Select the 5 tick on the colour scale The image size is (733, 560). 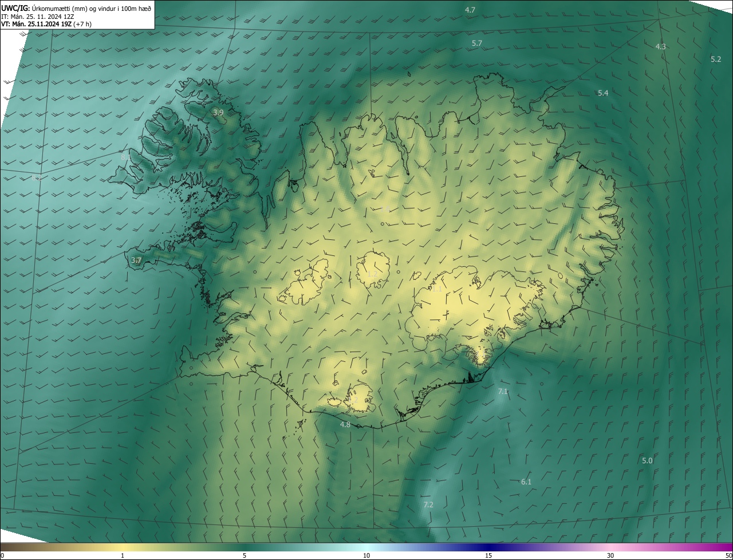(245, 555)
